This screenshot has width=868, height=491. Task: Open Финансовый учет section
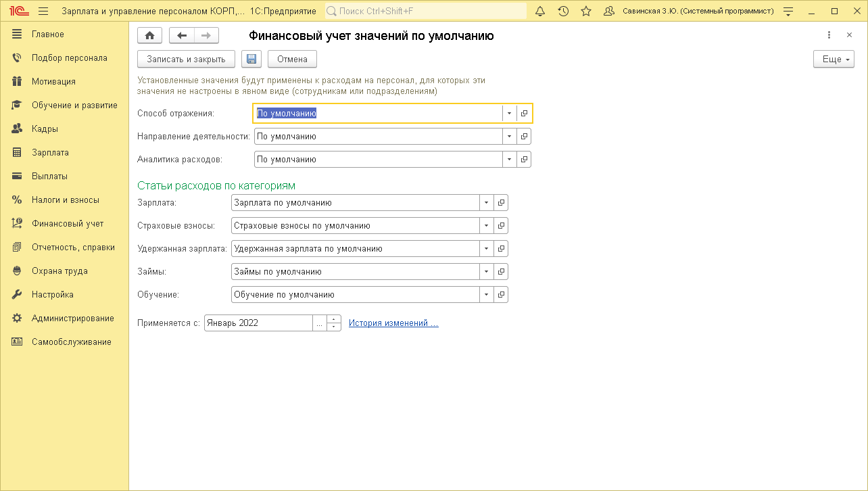pyautogui.click(x=64, y=224)
